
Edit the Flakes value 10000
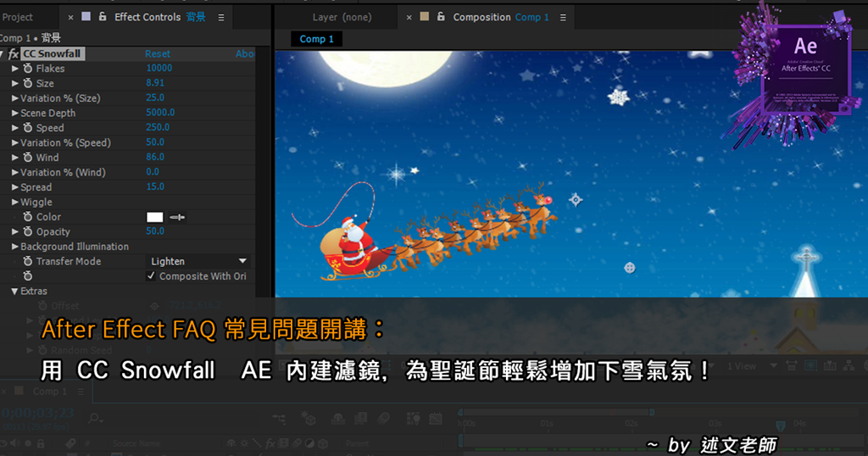click(x=159, y=68)
